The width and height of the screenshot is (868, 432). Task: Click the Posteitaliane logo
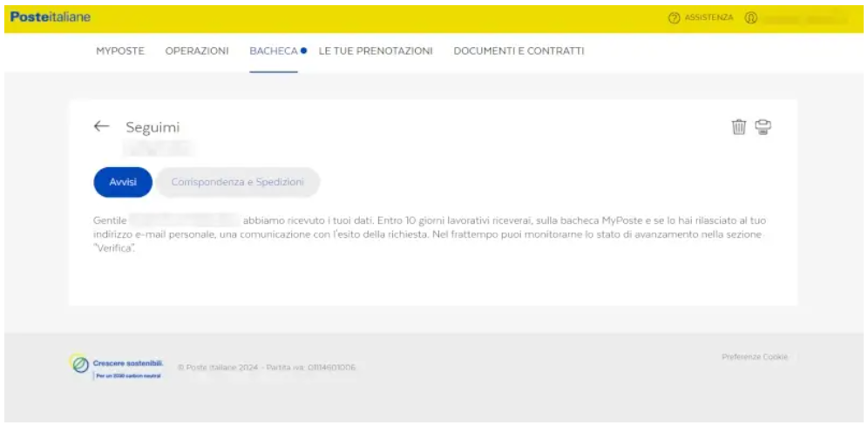click(51, 17)
